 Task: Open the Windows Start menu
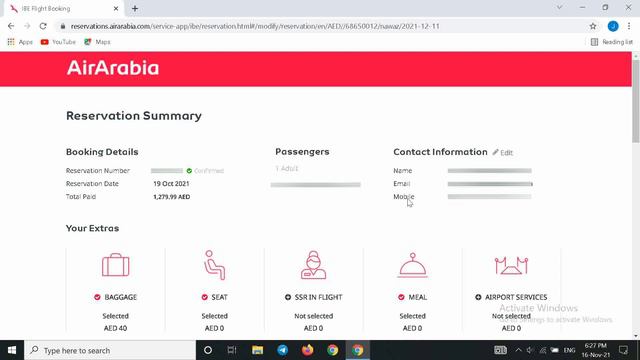coord(12,350)
